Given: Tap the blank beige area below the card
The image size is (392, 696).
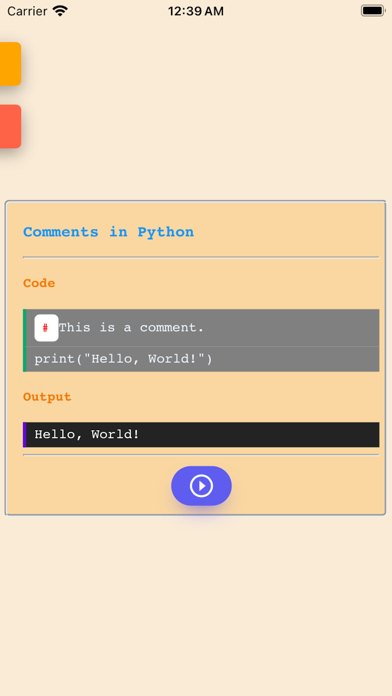Looking at the screenshot, I should click(x=196, y=604).
